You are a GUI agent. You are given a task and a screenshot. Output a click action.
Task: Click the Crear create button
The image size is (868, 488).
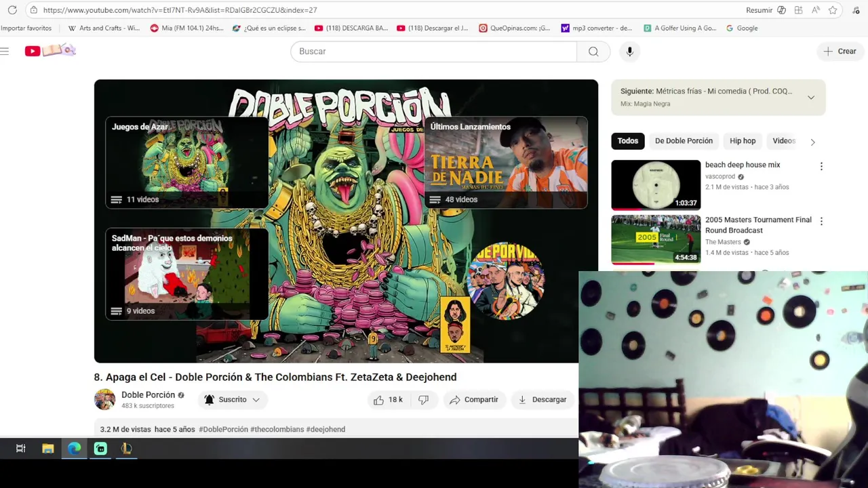840,52
